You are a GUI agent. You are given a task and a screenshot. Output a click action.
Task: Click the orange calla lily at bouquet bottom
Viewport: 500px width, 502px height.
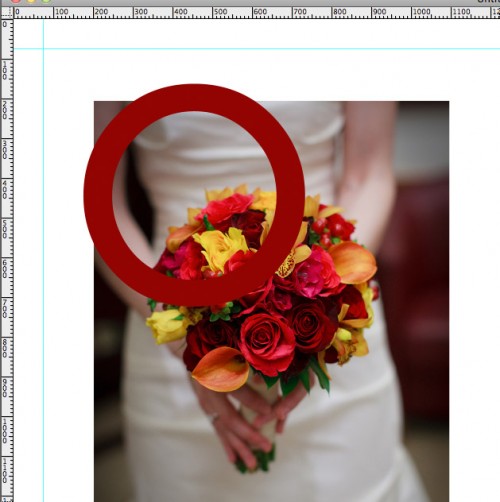coord(221,369)
